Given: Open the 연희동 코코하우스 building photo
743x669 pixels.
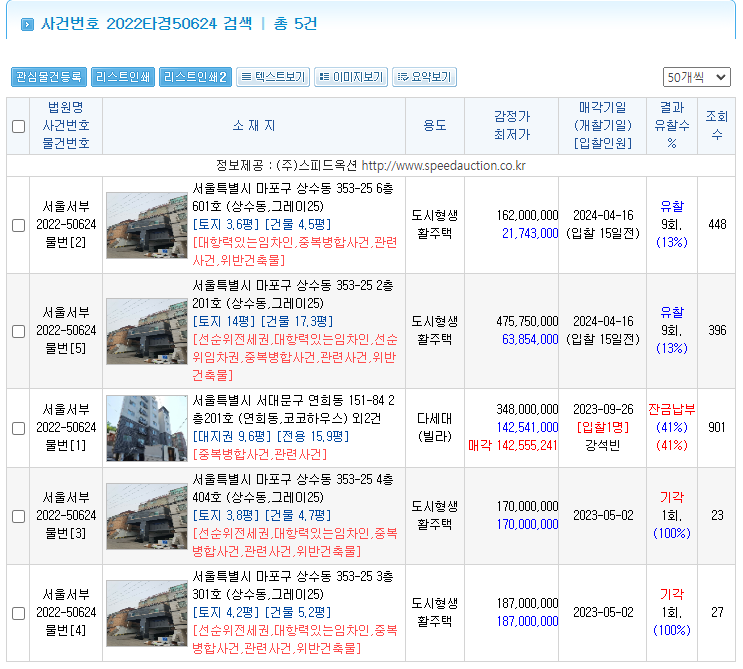Looking at the screenshot, I should coord(147,428).
